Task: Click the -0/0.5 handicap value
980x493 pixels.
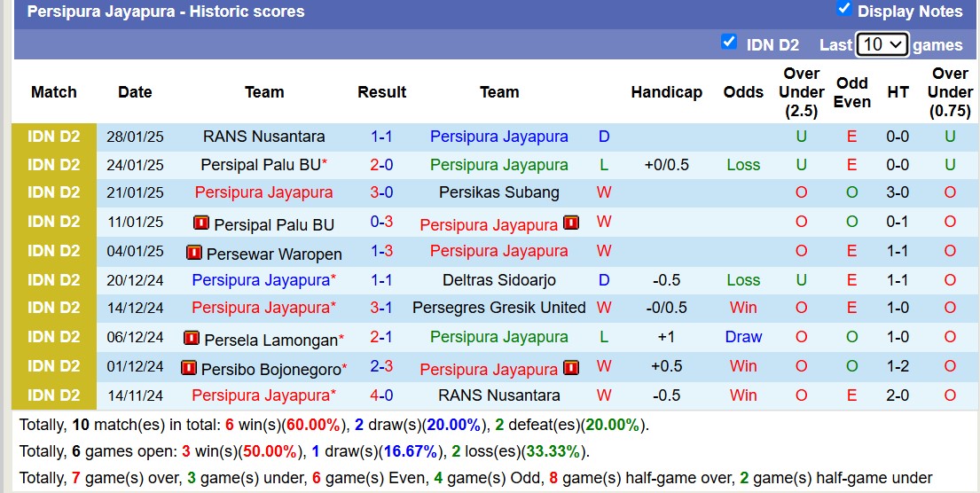Action: (666, 308)
